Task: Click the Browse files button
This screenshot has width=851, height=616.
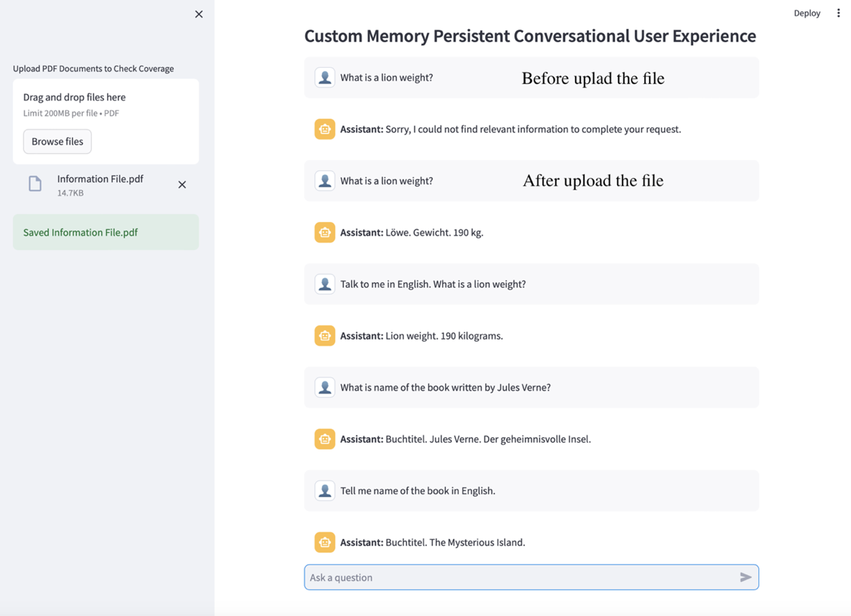Action: [57, 142]
